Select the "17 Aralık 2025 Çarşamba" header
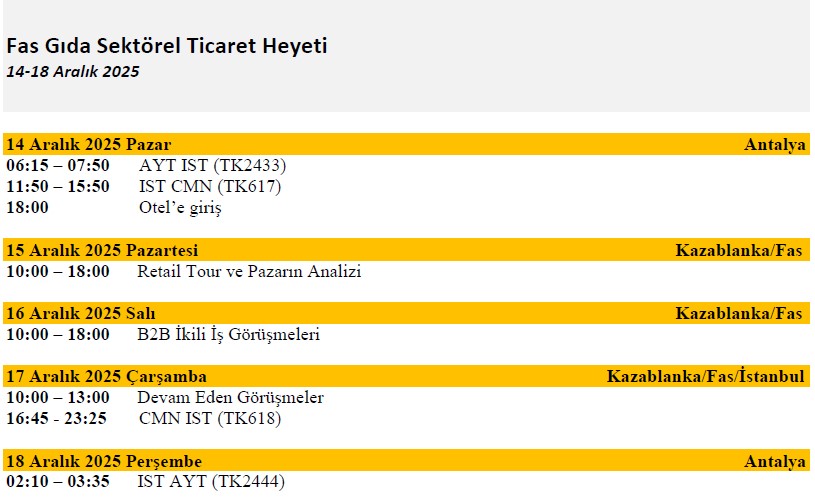This screenshot has height=499, width=815. tap(106, 377)
